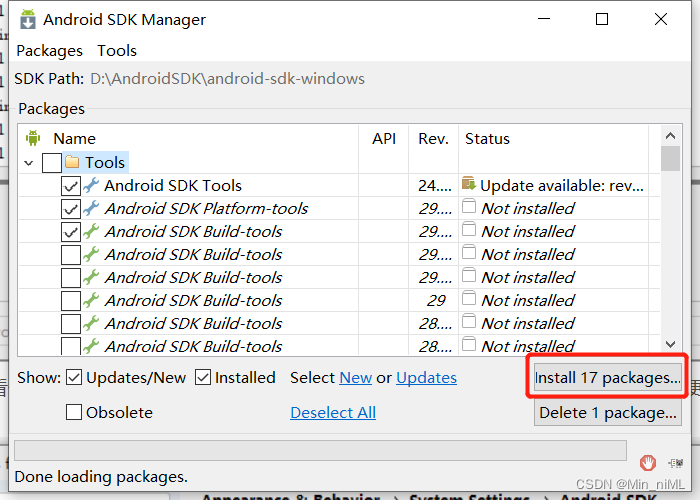The height and width of the screenshot is (500, 700).
Task: Enable the Obsolete checkbox
Action: [74, 412]
